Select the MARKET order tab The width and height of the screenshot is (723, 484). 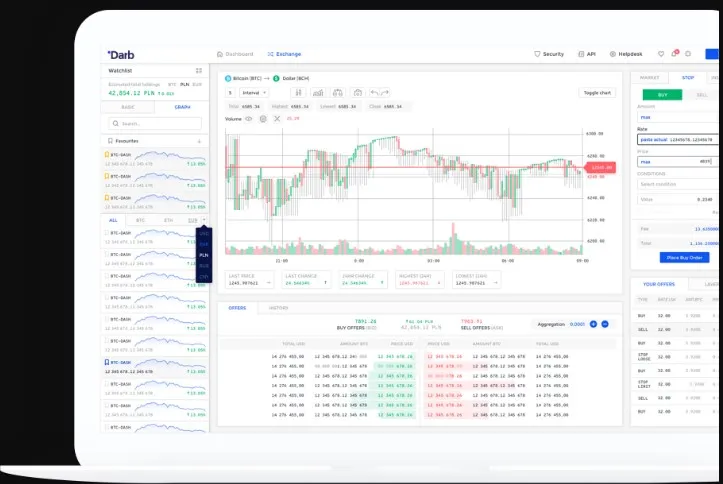(650, 78)
